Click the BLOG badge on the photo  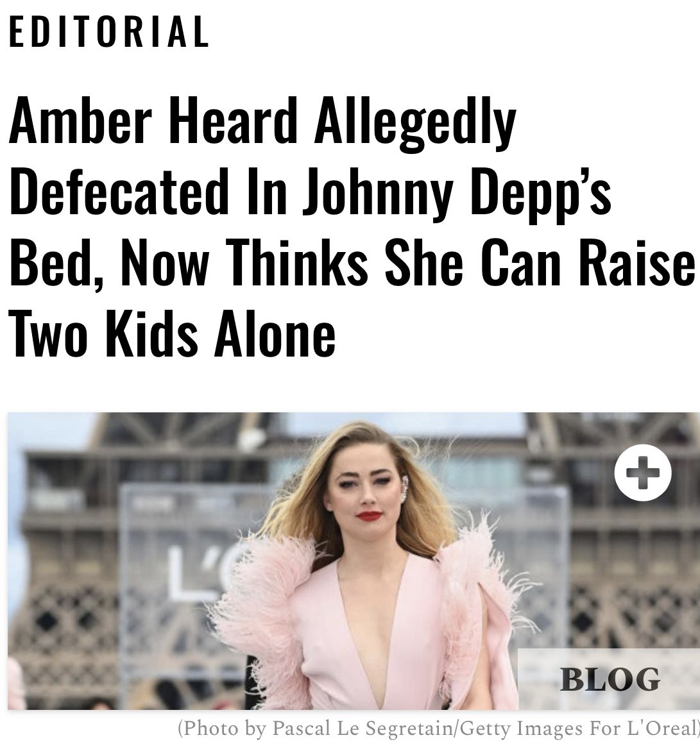point(609,679)
